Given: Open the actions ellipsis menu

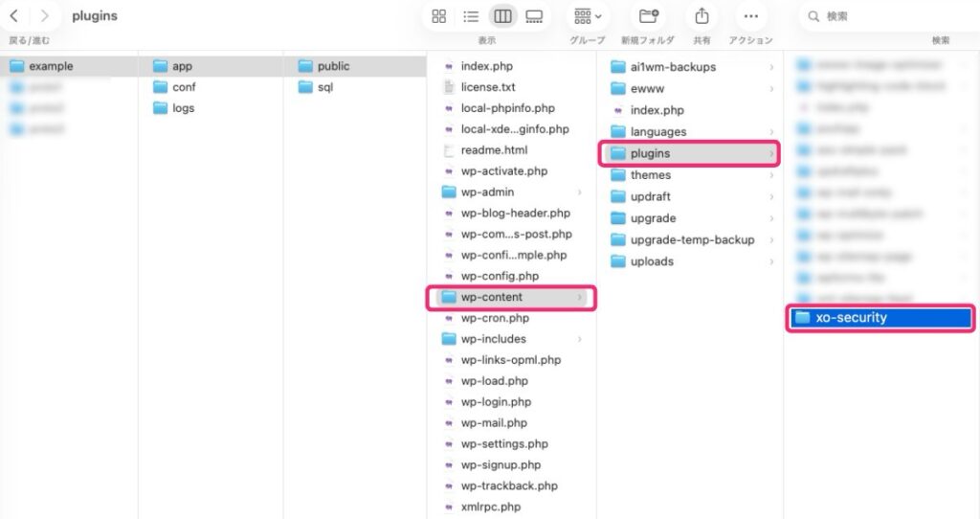Looking at the screenshot, I should [750, 16].
